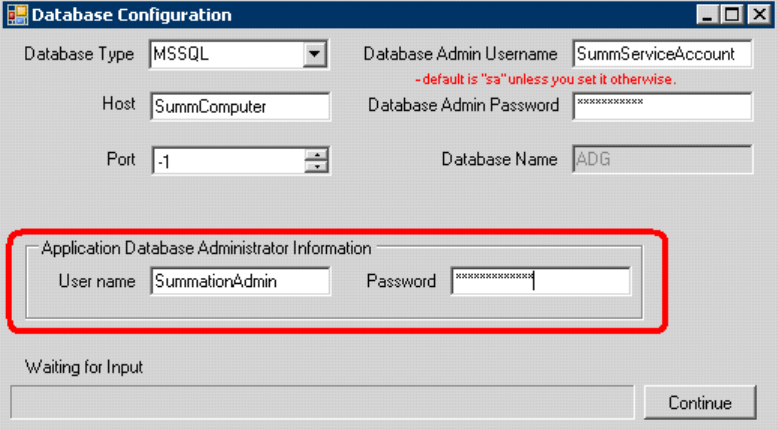
Task: Focus the Database Admin Username field
Action: [x=661, y=54]
